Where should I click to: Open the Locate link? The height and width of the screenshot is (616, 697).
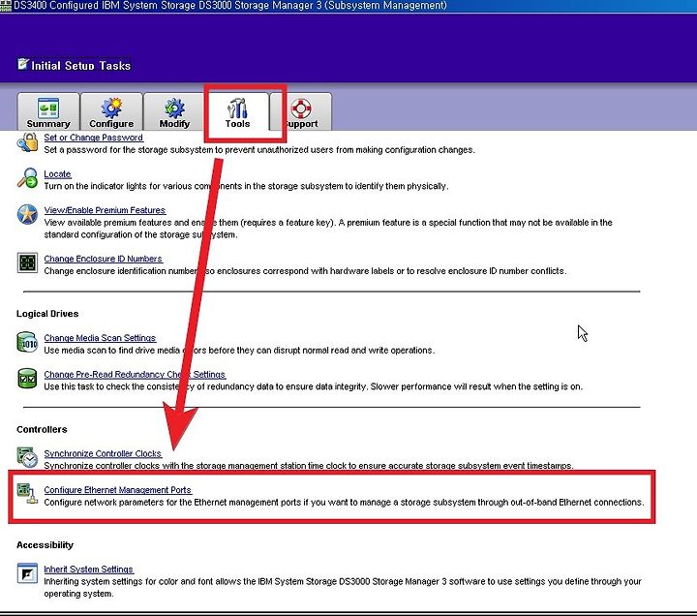click(57, 174)
